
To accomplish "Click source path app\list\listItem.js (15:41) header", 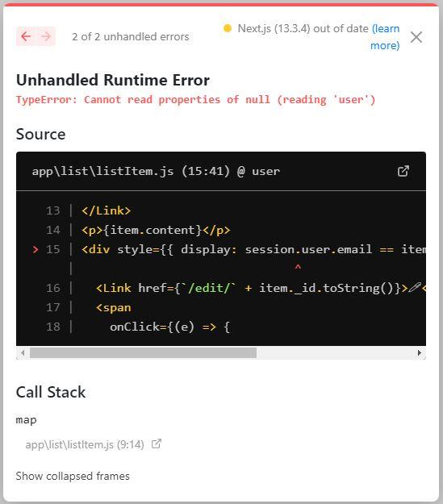I will pyautogui.click(x=156, y=171).
